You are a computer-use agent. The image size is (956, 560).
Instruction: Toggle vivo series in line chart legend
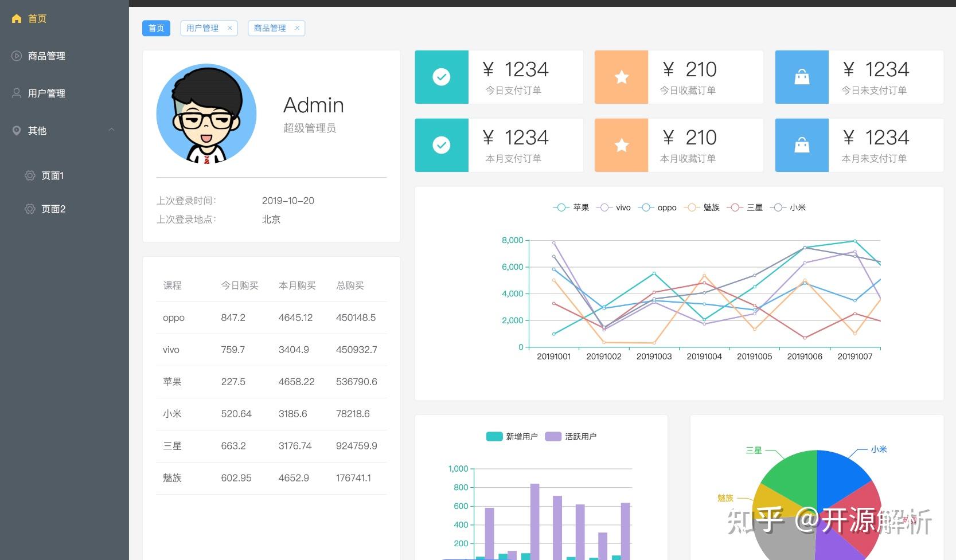click(x=614, y=207)
